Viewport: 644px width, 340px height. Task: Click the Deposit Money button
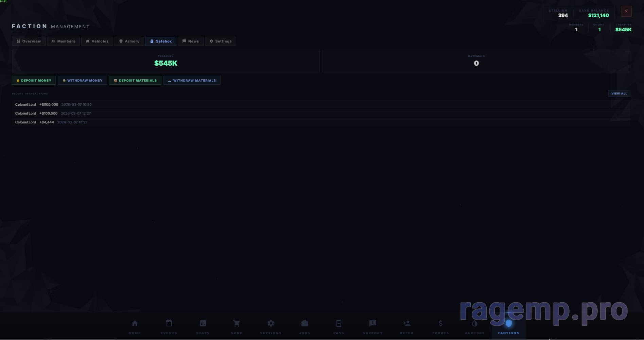pyautogui.click(x=34, y=81)
